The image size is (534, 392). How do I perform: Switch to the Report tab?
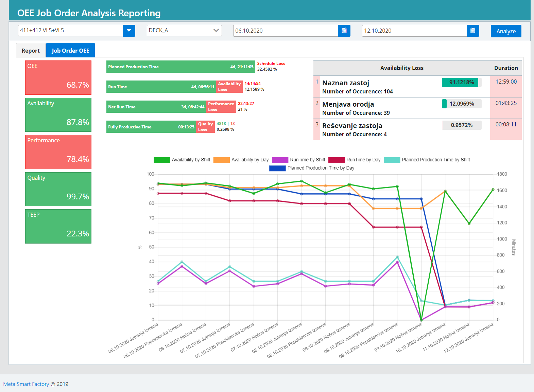click(x=31, y=51)
